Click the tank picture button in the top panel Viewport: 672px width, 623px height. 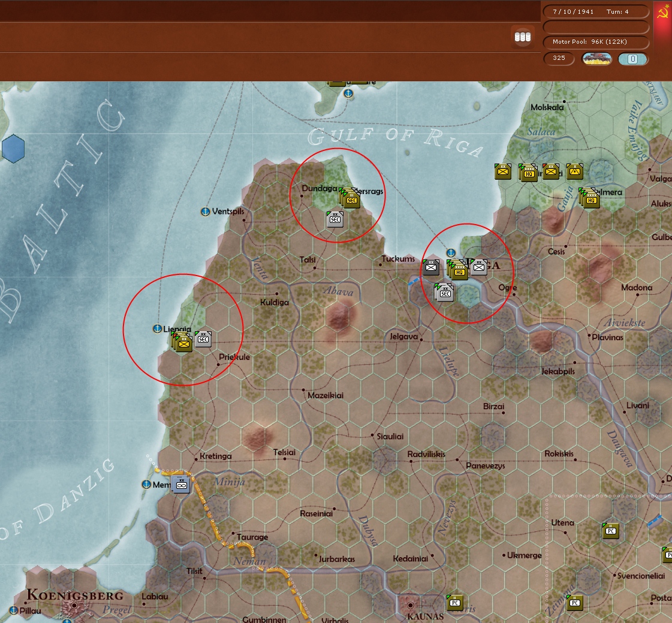coord(596,59)
